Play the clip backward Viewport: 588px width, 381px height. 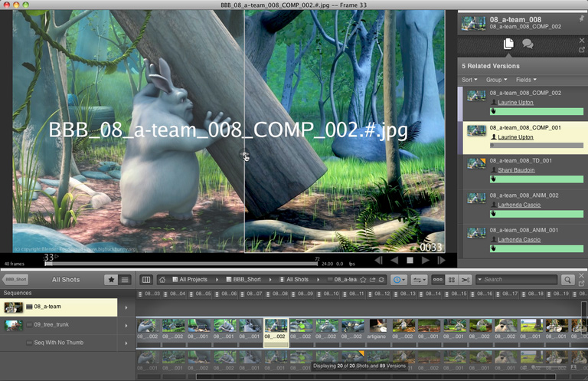click(394, 260)
